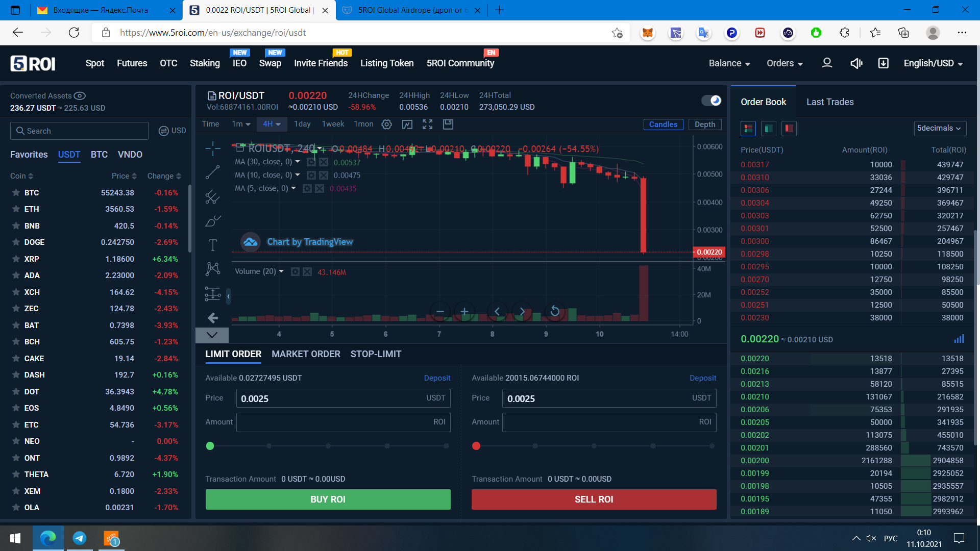Expand the Volume indicator options
Image resolution: width=980 pixels, height=551 pixels.
(281, 271)
